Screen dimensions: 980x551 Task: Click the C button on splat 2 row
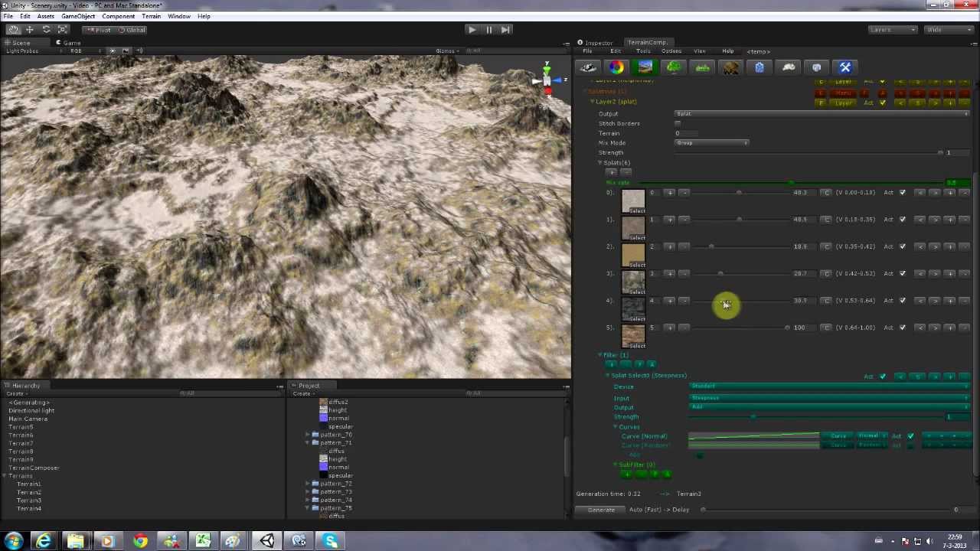point(826,246)
